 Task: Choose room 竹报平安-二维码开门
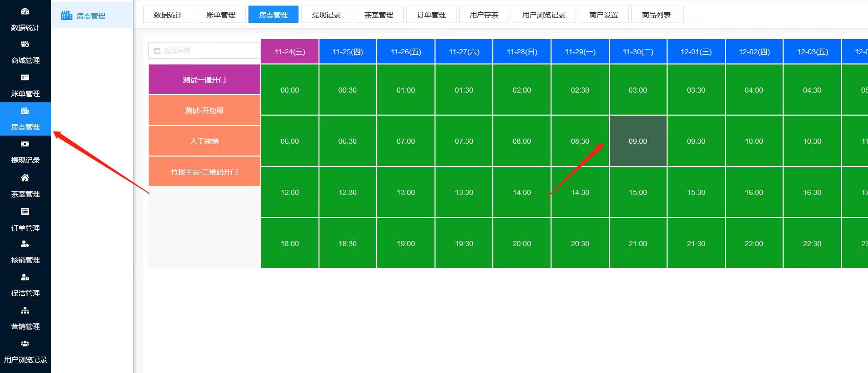[x=204, y=172]
